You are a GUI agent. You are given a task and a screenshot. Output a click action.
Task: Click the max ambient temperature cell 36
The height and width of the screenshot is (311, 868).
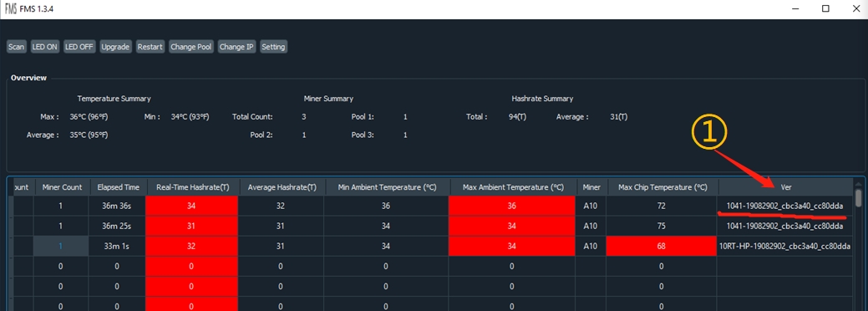coord(513,206)
